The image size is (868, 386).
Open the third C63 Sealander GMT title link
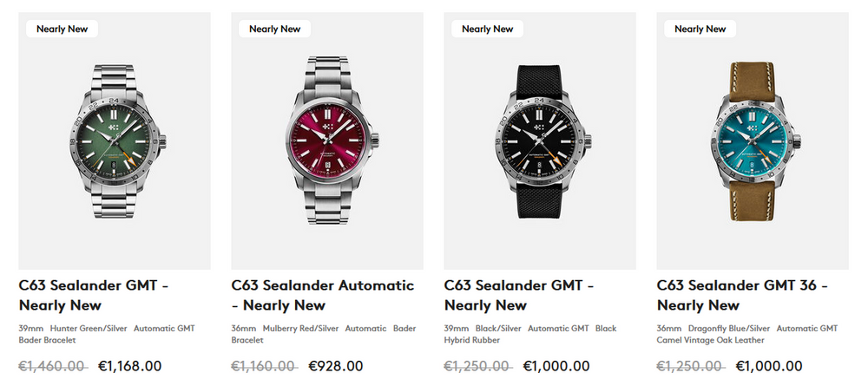click(519, 295)
